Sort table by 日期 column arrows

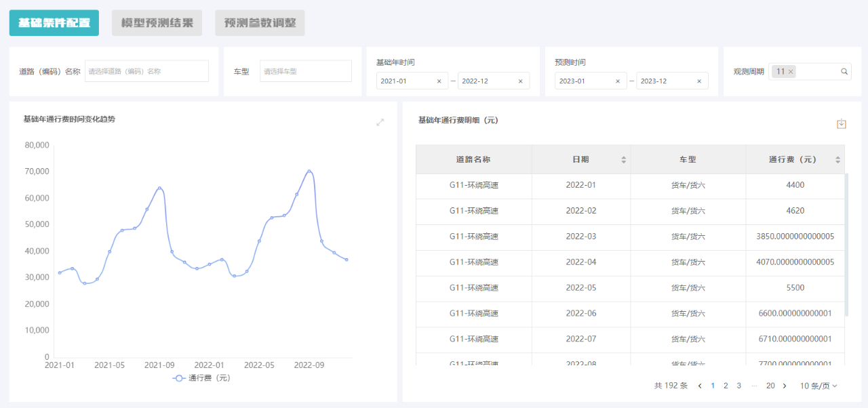click(624, 160)
